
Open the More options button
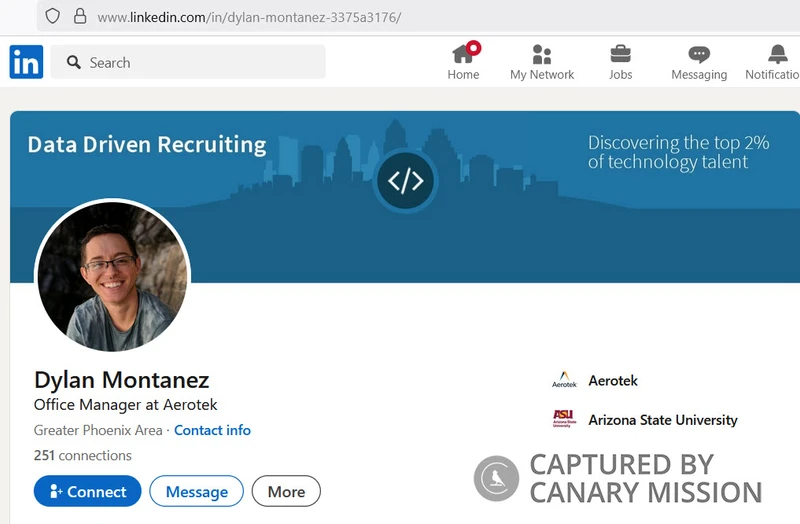click(286, 491)
